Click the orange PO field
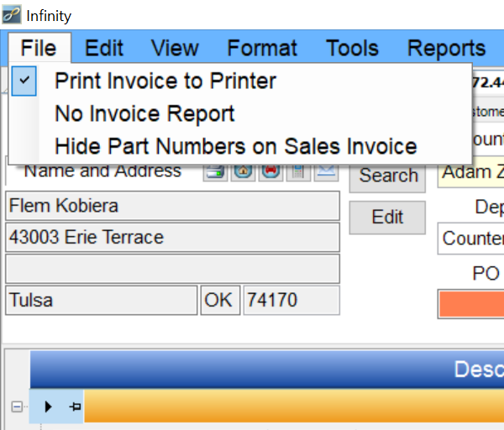 coord(471,304)
